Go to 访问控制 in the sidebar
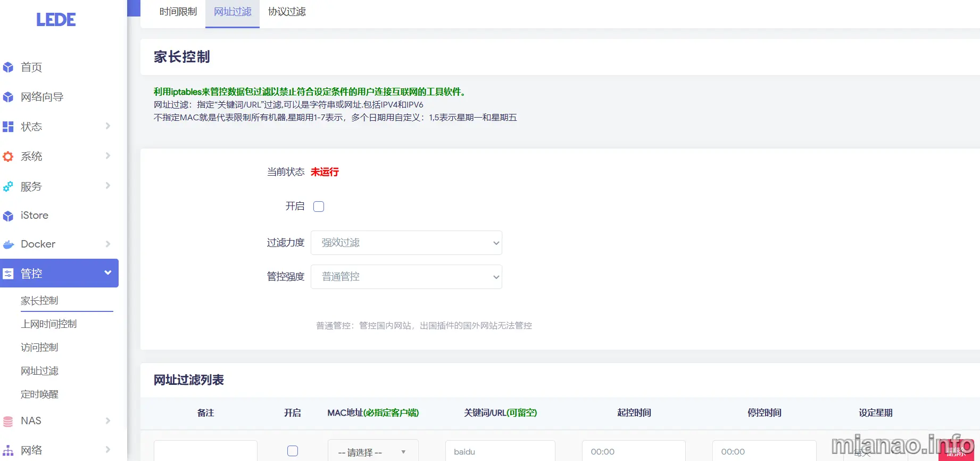 (39, 348)
